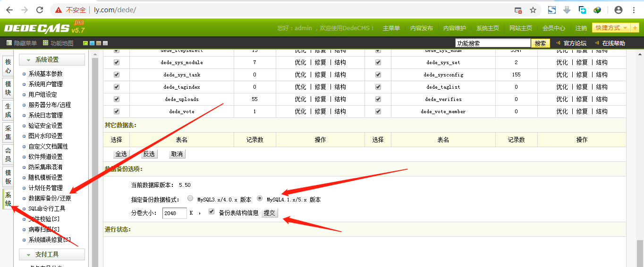
Task: Open the browser profile avatar icon
Action: pos(618,10)
